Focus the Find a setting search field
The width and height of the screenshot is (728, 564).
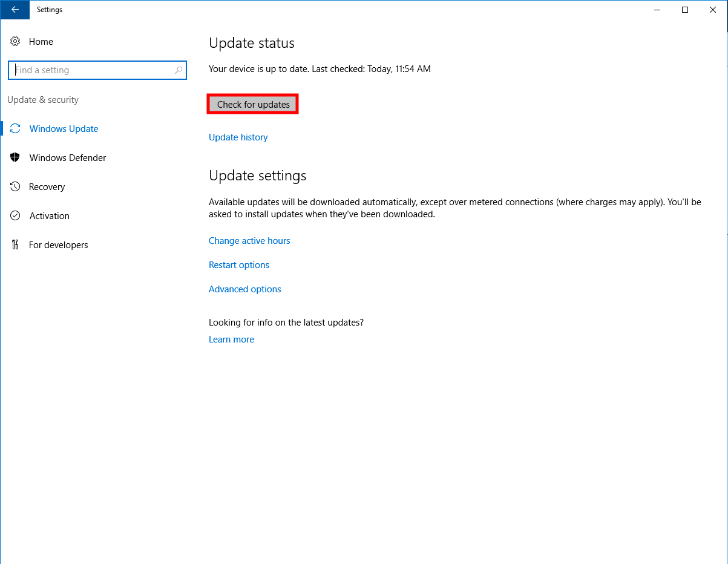(91, 70)
